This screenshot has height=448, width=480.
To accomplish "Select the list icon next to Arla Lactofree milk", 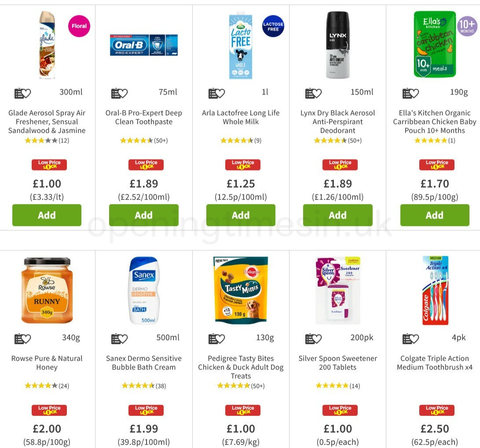I will tap(217, 93).
